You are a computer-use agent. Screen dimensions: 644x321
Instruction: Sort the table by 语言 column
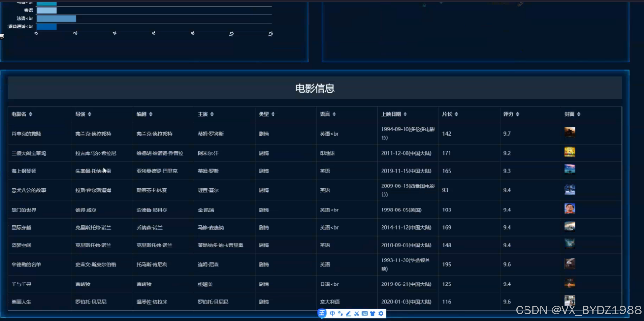click(334, 114)
